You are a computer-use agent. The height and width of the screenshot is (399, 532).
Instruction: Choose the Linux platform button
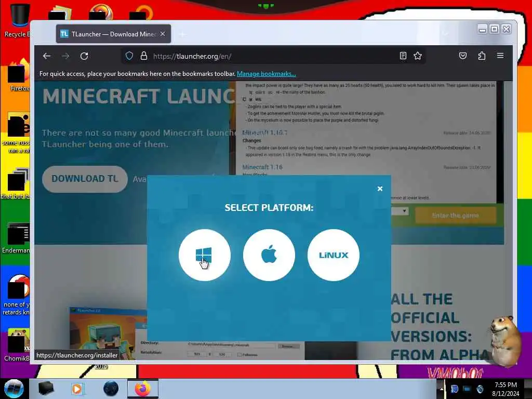coord(333,255)
